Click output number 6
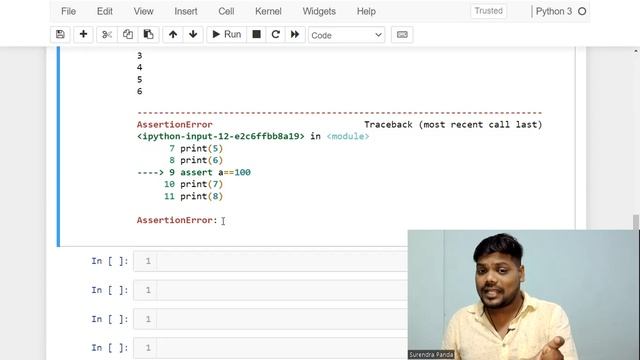This screenshot has height=360, width=640. (x=140, y=91)
